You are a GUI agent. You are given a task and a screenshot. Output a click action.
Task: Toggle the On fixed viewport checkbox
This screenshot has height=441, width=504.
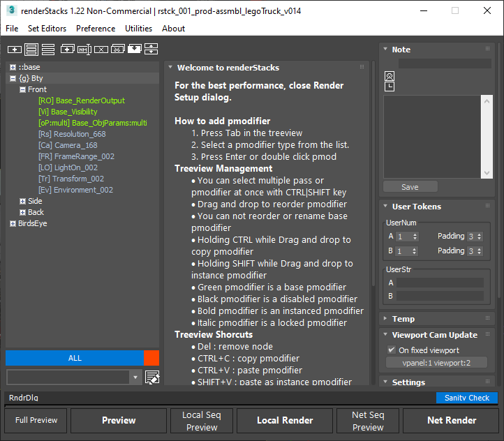point(391,350)
